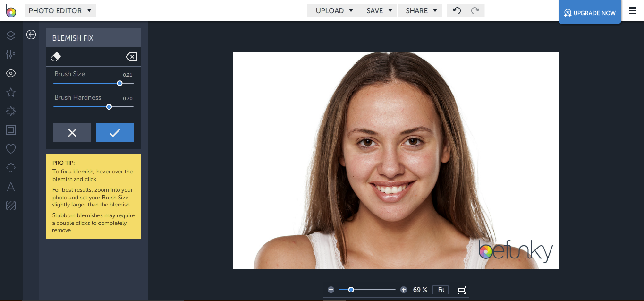Adjust the Brush Hardness slider handle

click(x=109, y=107)
